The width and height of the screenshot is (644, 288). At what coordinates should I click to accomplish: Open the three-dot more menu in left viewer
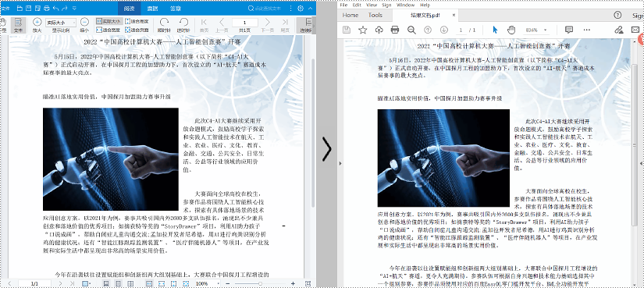click(291, 9)
